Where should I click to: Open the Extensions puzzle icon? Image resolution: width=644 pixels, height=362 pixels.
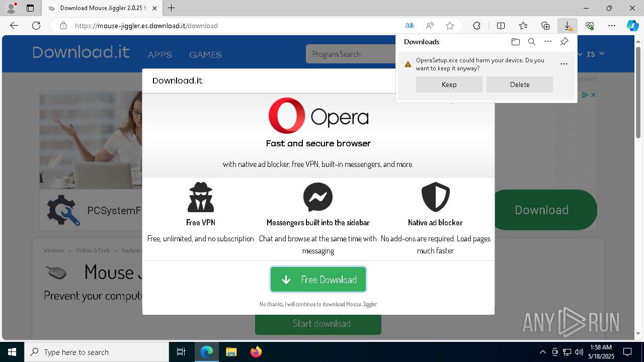(x=476, y=26)
